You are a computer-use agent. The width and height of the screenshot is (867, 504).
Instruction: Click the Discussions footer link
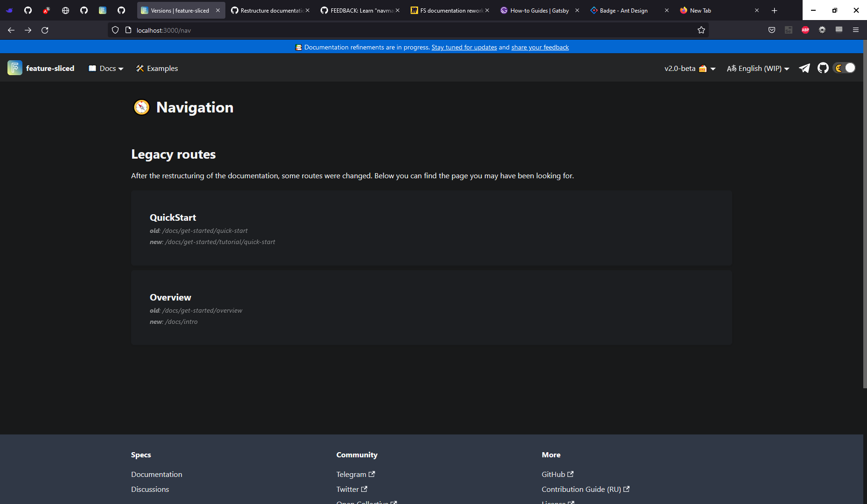[150, 489]
